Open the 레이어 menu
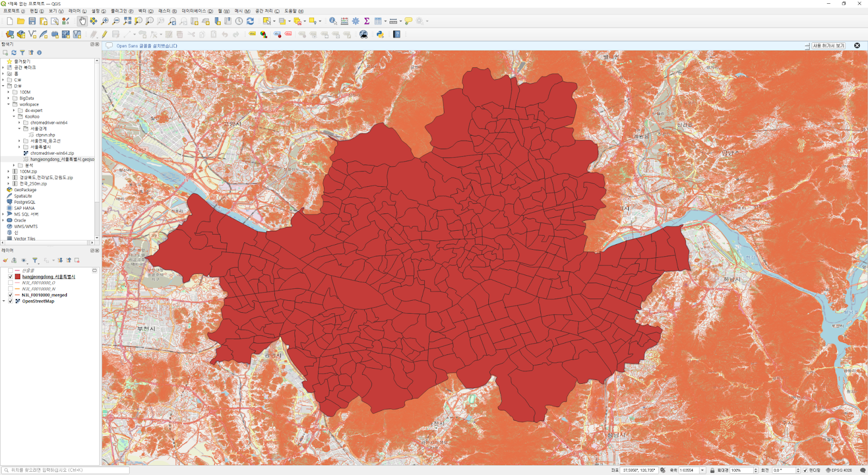The width and height of the screenshot is (868, 475). [77, 11]
